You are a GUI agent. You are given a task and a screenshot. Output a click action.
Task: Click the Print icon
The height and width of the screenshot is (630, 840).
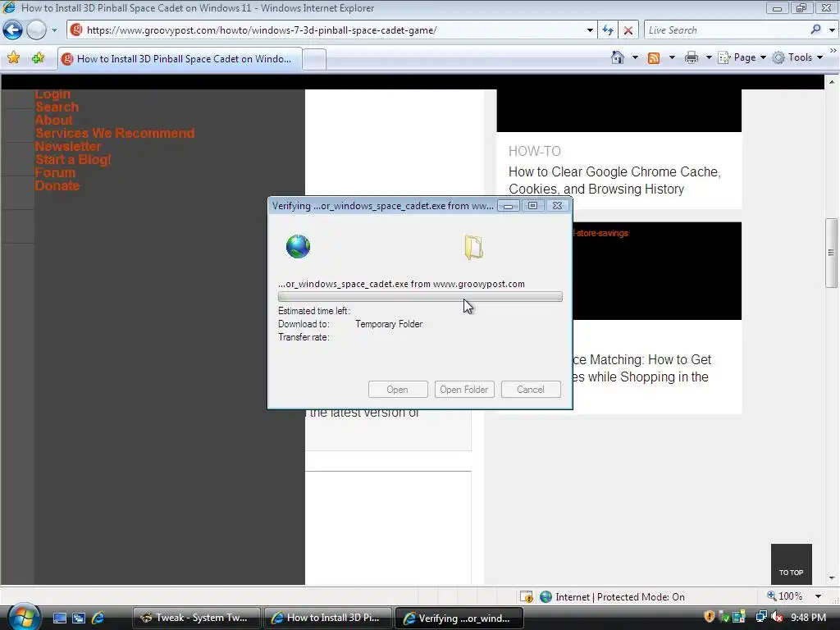pyautogui.click(x=692, y=58)
